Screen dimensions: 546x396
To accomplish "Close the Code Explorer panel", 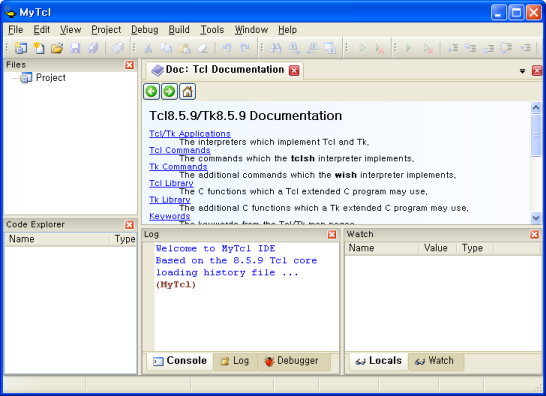I will [x=129, y=225].
